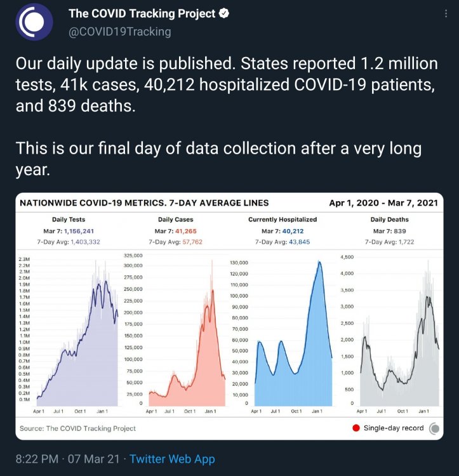Click the date range Apr 1, 2020 - Mar 7, 2021

pos(383,203)
